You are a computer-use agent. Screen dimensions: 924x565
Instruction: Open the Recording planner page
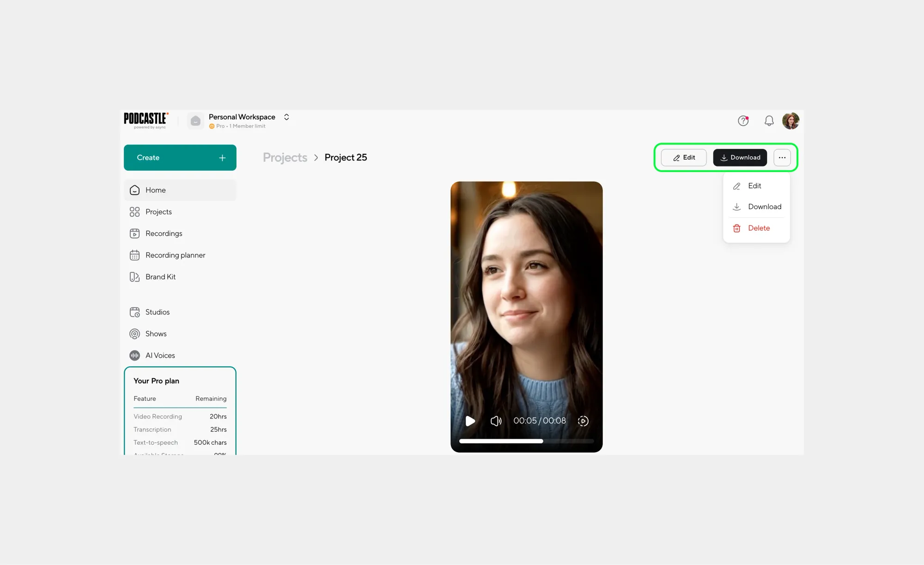click(x=175, y=255)
